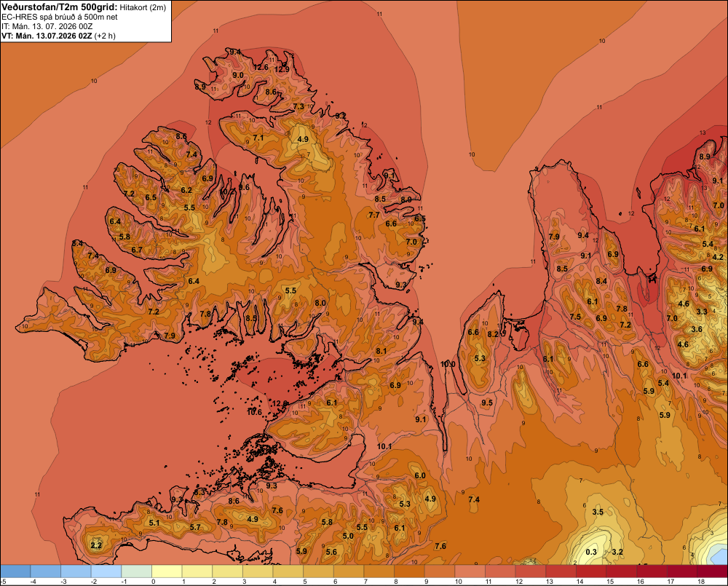Screen dimensions: 728x586
Task: Select the legend swatch between 13 and 14
Action: tap(561, 571)
